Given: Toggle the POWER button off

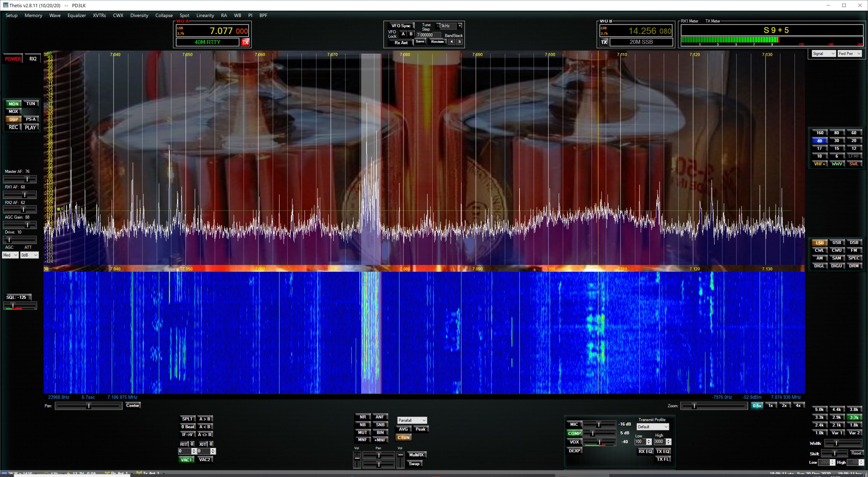Looking at the screenshot, I should [x=13, y=59].
